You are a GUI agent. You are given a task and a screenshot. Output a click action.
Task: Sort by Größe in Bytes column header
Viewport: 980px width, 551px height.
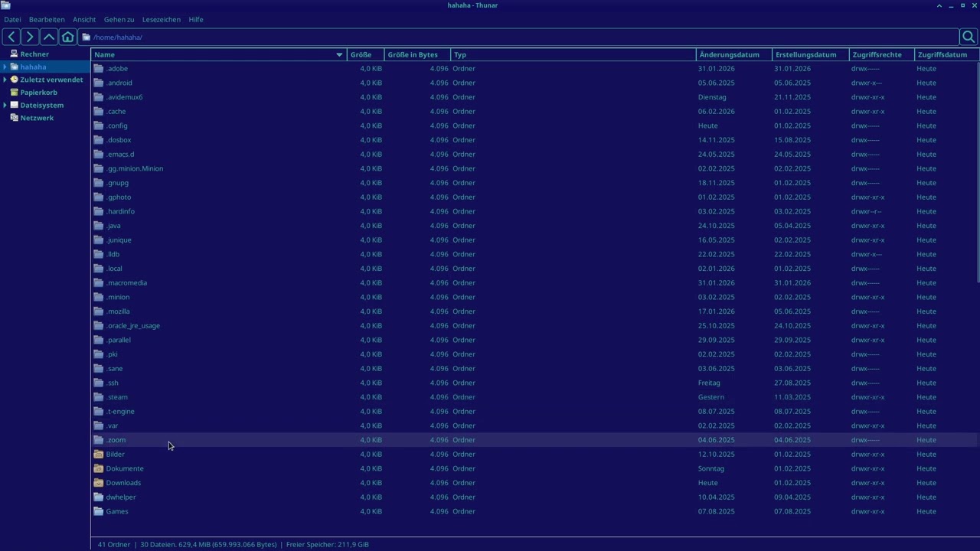click(x=417, y=54)
